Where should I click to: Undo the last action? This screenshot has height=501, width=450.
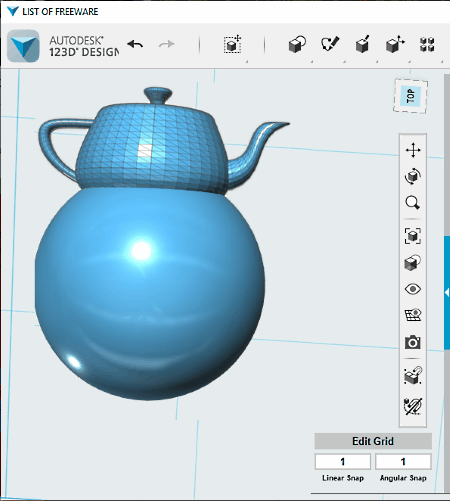point(135,44)
